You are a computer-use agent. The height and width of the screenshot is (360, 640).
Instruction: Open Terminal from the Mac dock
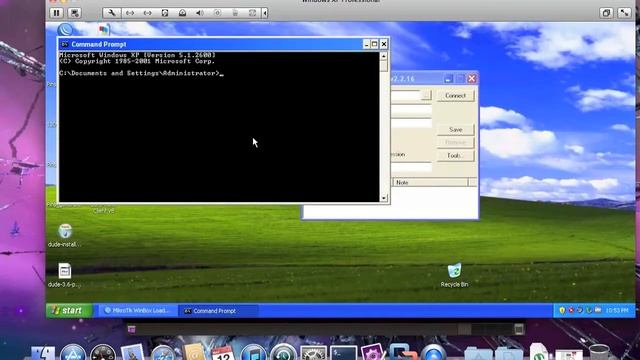point(344,353)
